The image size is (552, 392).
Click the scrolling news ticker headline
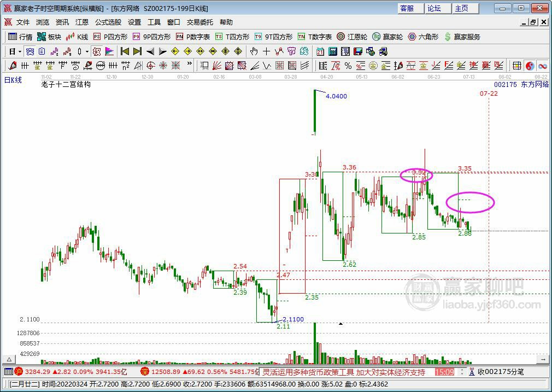click(x=344, y=372)
